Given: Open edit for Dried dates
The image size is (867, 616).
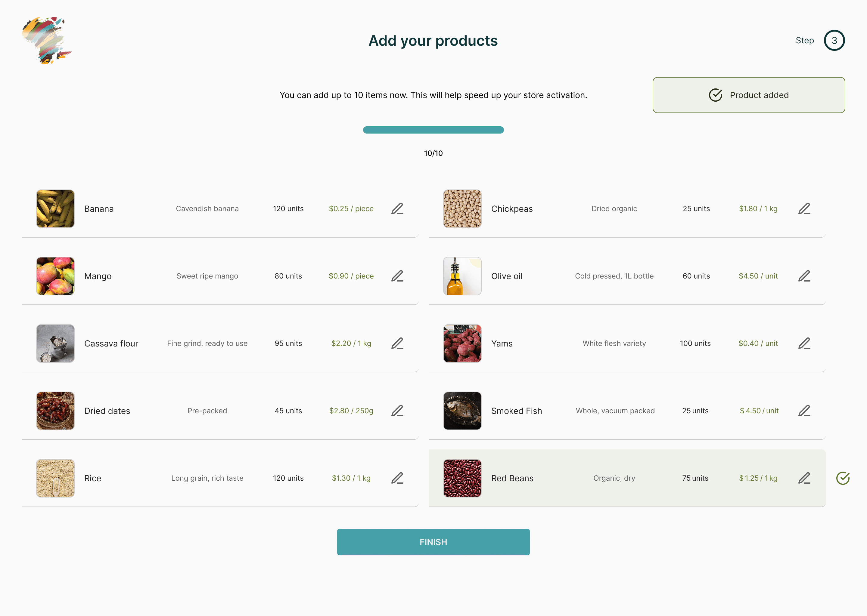Looking at the screenshot, I should (397, 411).
